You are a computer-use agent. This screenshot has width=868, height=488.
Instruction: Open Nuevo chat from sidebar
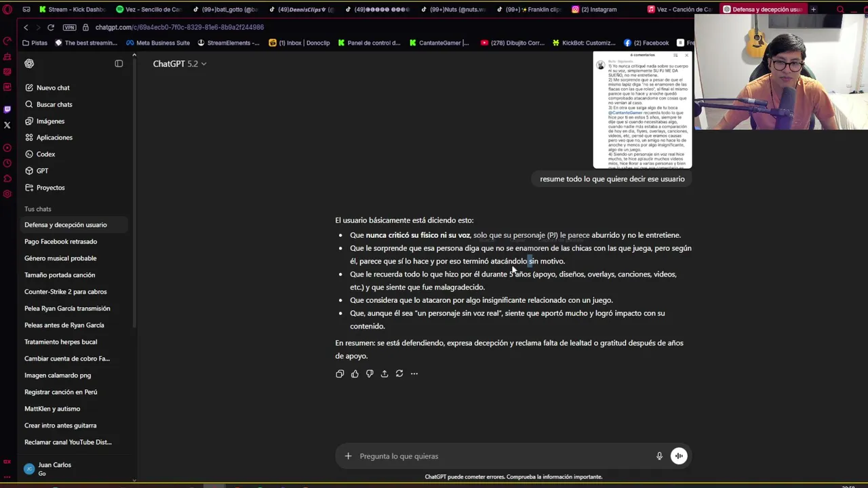click(53, 87)
